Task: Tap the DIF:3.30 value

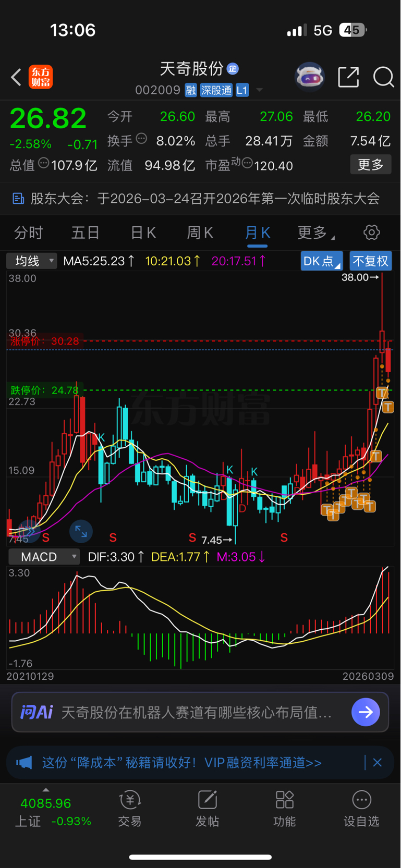Action: [116, 557]
